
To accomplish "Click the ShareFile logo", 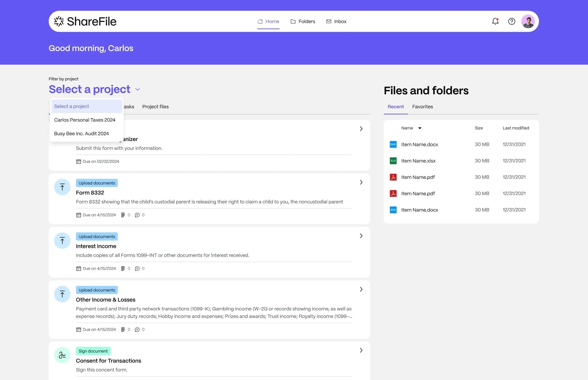I will tap(85, 21).
